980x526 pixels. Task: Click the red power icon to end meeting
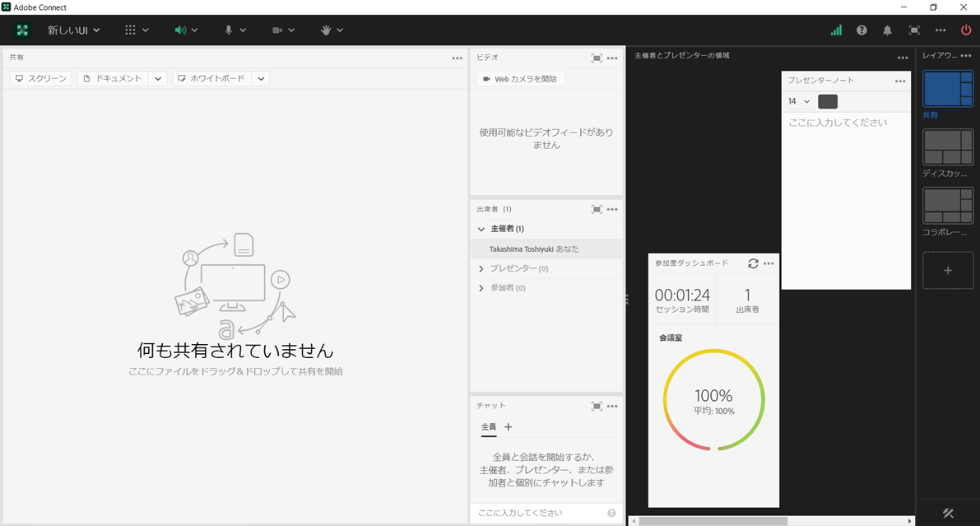pyautogui.click(x=965, y=30)
